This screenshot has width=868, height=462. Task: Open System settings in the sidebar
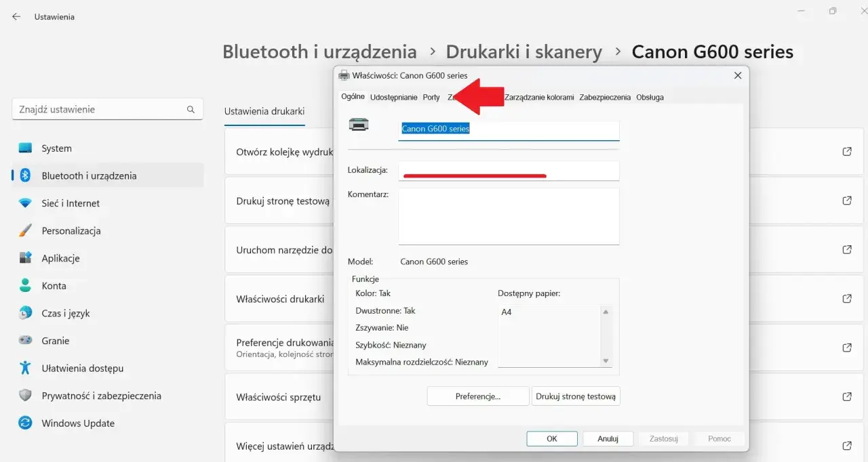108,148
